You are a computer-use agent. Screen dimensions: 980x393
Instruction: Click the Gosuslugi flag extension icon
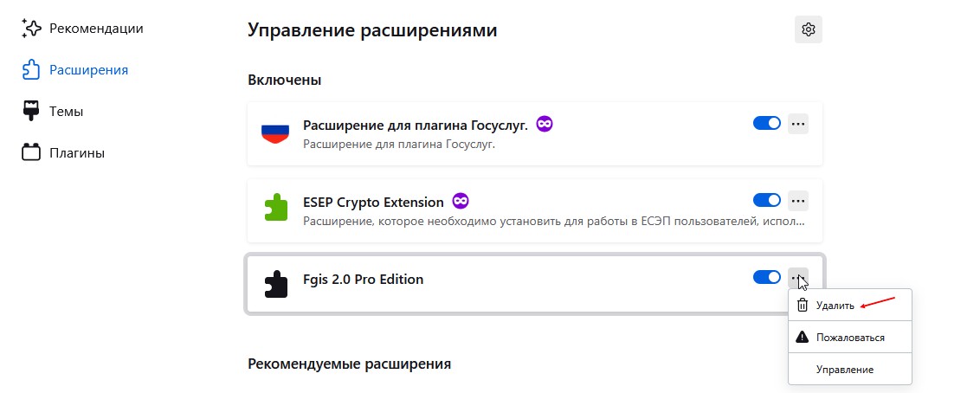275,133
